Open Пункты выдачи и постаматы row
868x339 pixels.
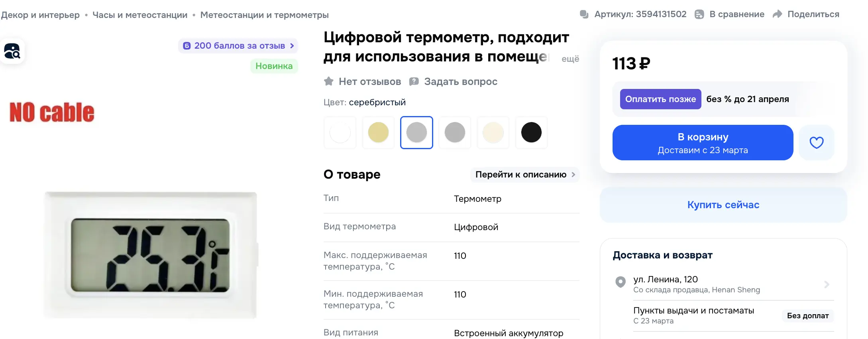pyautogui.click(x=733, y=315)
